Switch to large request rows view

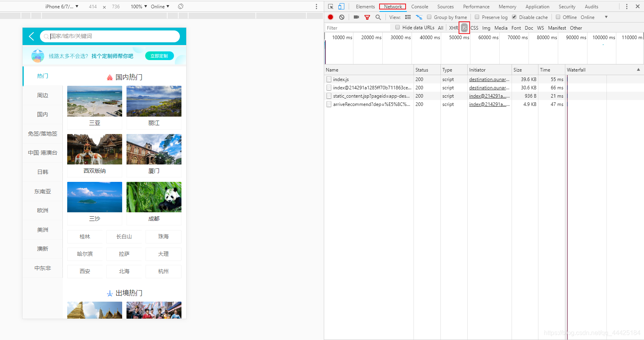[408, 17]
